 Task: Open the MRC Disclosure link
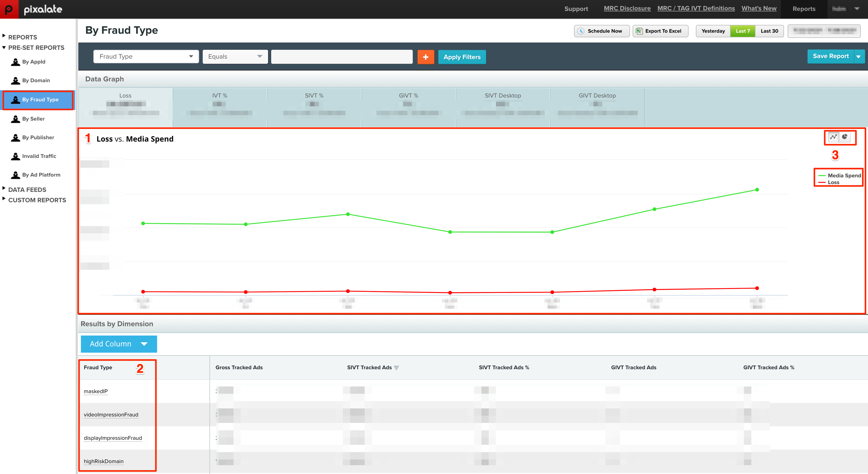tap(627, 9)
